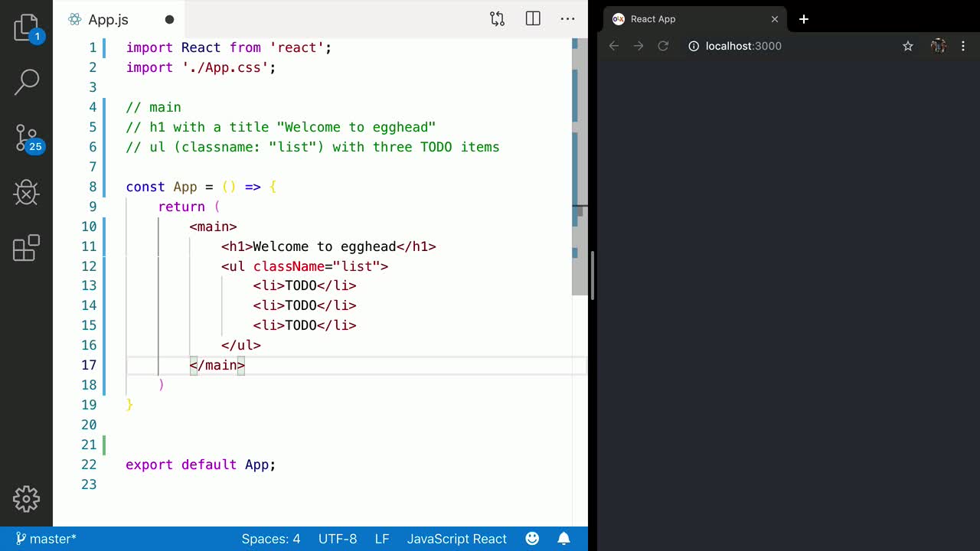Bookmark this page with star icon

tap(907, 46)
